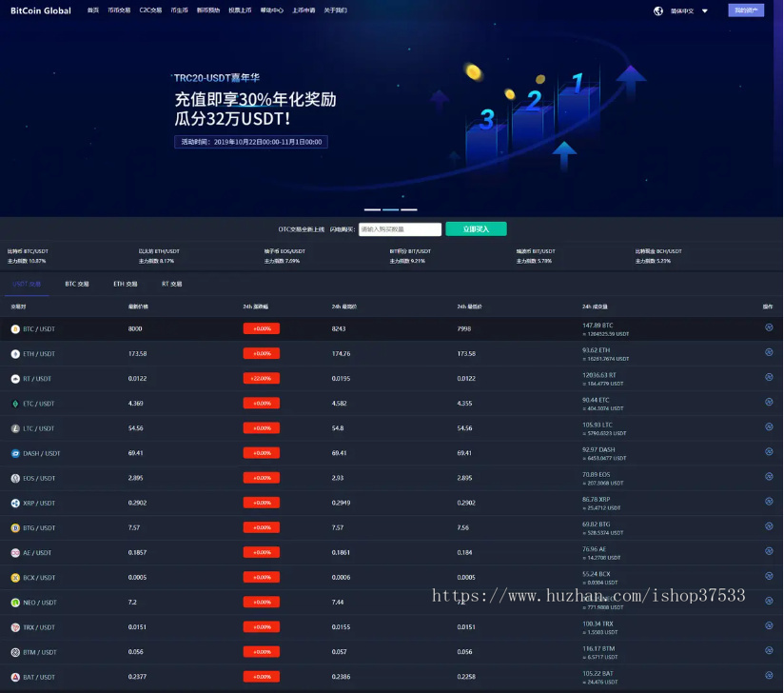This screenshot has width=784, height=693.
Task: Select the first banner carousel indicator
Action: (x=373, y=209)
